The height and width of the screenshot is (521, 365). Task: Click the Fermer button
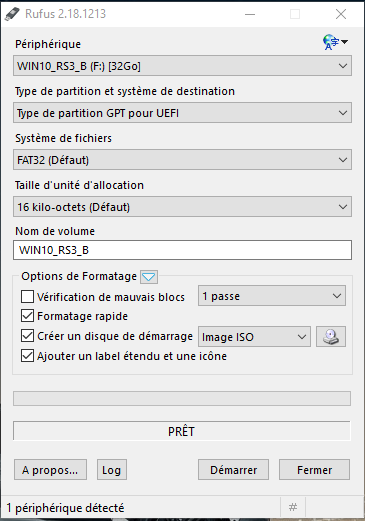coord(314,470)
